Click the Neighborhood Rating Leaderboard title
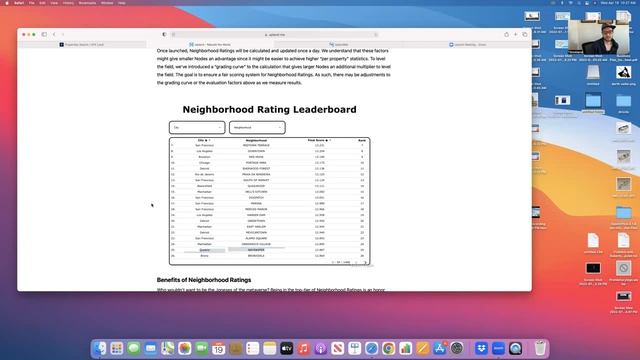640x360 pixels. tap(269, 109)
